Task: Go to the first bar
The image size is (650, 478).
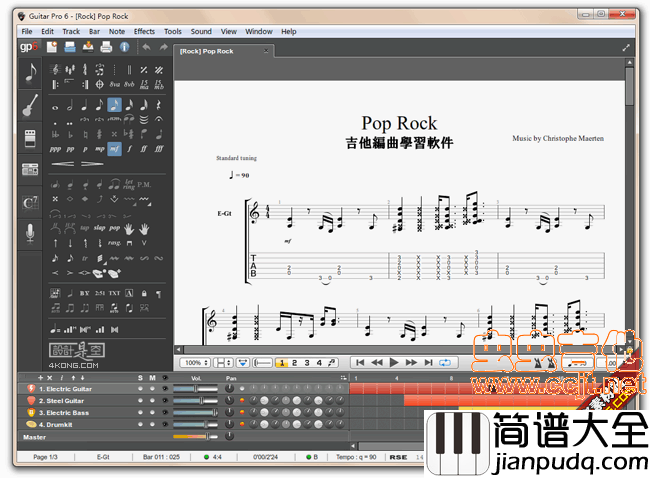Action: tap(360, 363)
